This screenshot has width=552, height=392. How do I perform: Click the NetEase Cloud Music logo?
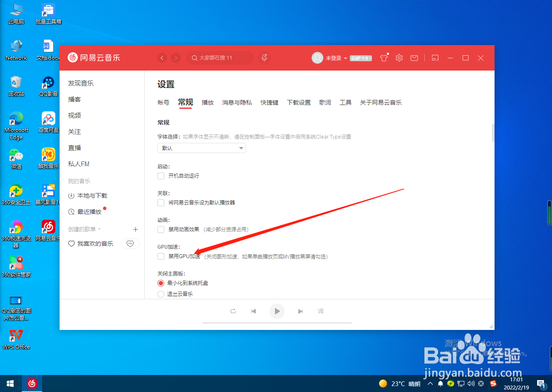[x=94, y=58]
